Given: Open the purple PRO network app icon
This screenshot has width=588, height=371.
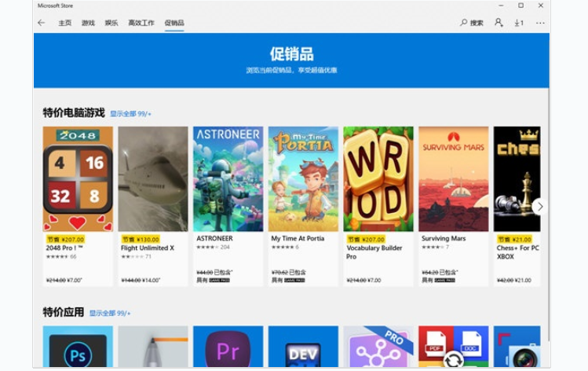Looking at the screenshot, I should pyautogui.click(x=378, y=347).
